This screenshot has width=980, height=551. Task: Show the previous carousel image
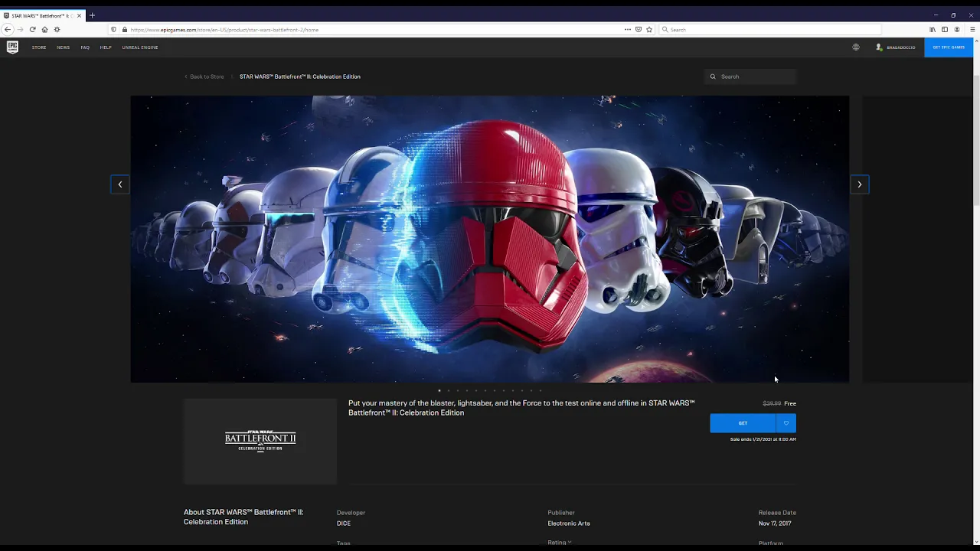[x=120, y=184]
